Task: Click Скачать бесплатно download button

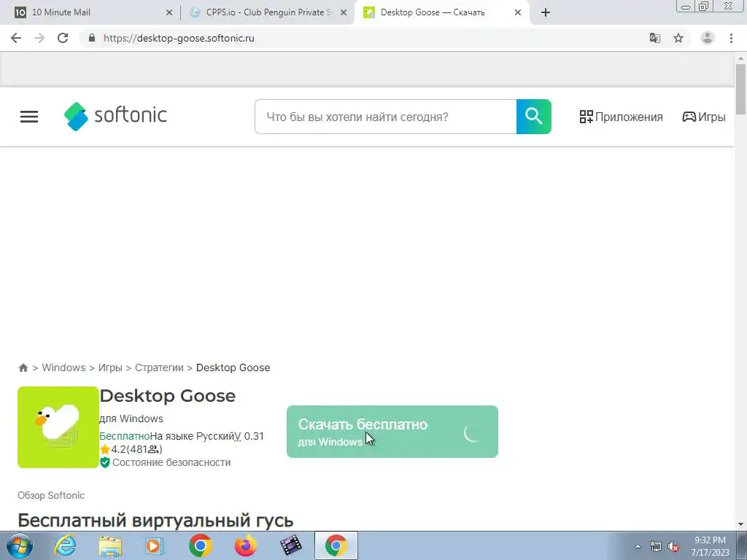Action: (392, 432)
